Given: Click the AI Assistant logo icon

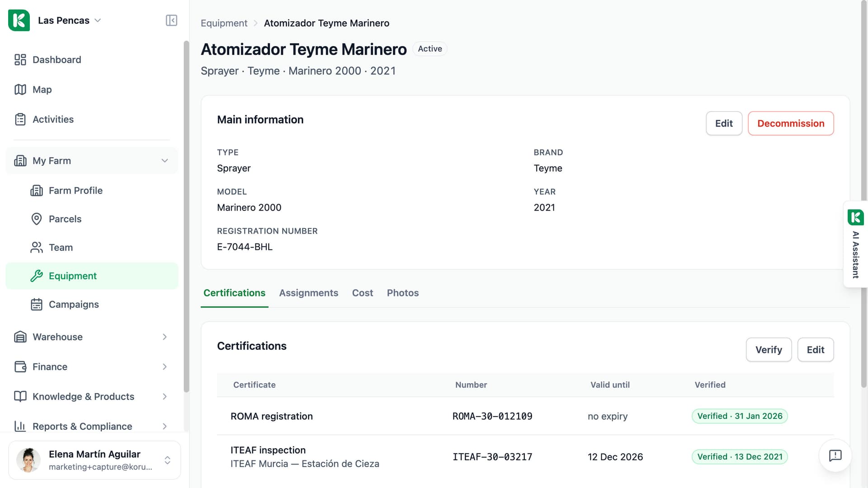Looking at the screenshot, I should tap(855, 217).
